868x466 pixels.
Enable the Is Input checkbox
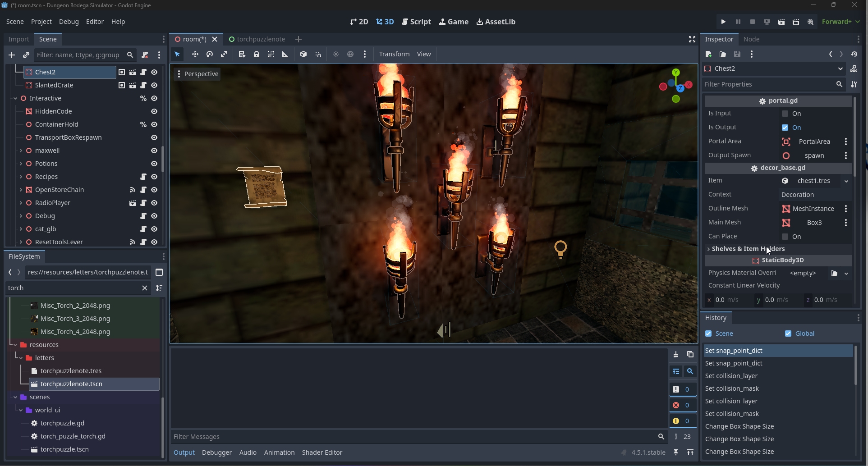pyautogui.click(x=785, y=114)
